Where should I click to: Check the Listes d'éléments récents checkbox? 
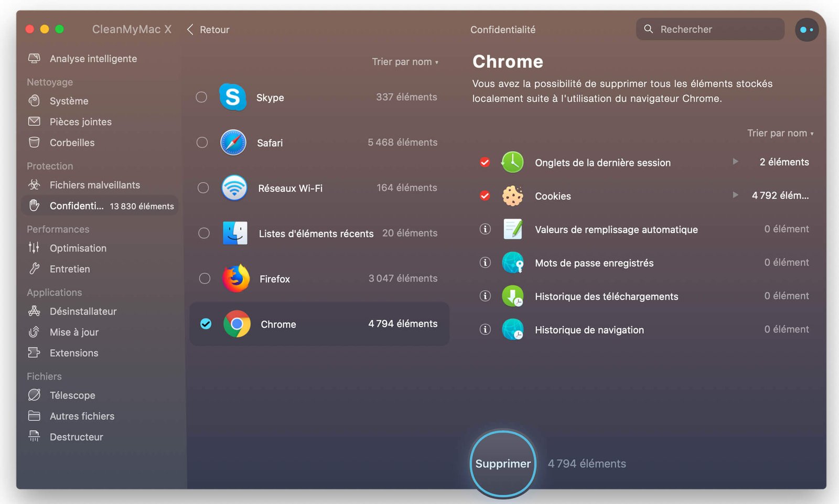(204, 233)
